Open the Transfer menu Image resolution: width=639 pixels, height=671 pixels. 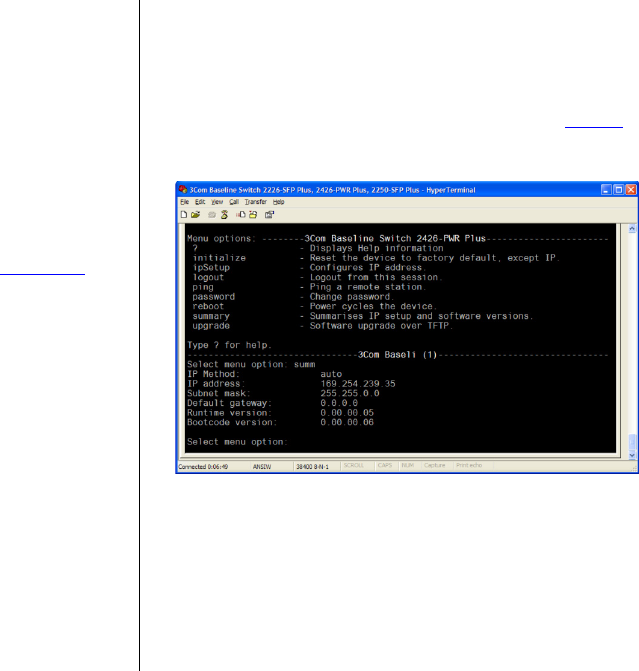point(256,202)
